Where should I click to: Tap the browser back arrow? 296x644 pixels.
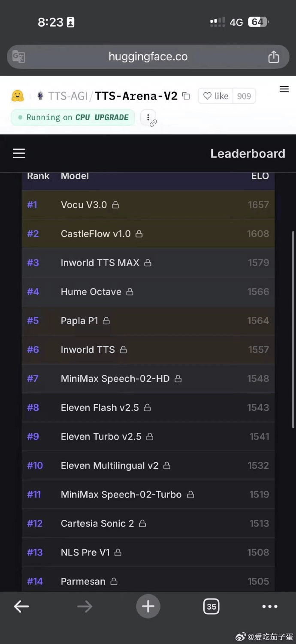point(21,606)
